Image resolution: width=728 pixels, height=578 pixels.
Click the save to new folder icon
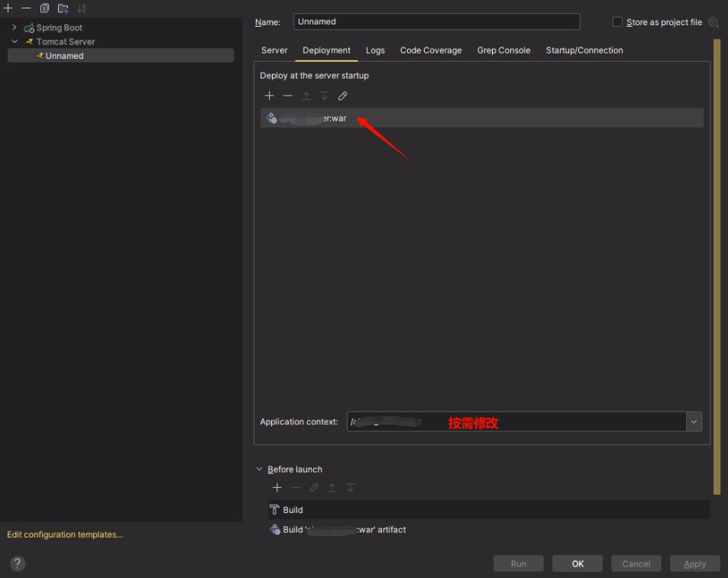point(63,8)
